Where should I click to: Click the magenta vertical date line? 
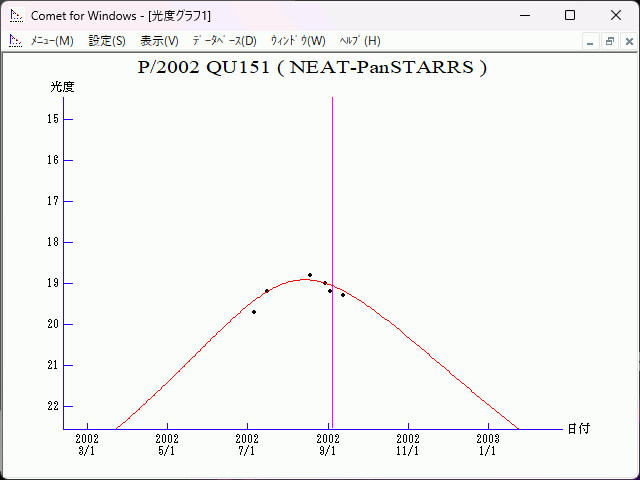332,200
